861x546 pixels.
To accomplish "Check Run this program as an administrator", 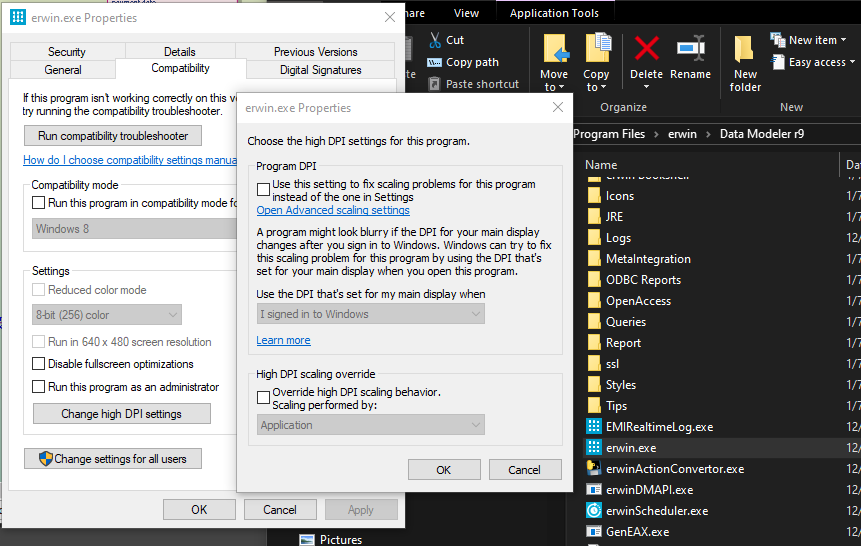I will [38, 387].
